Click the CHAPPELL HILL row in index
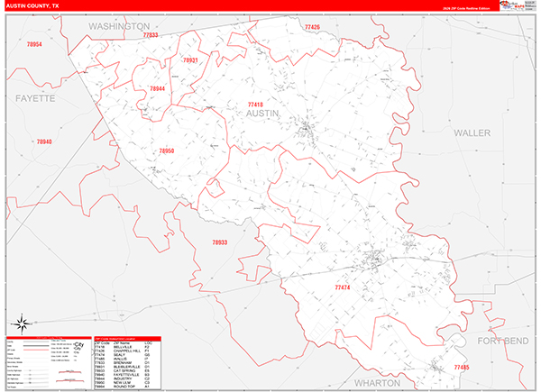 (128, 351)
